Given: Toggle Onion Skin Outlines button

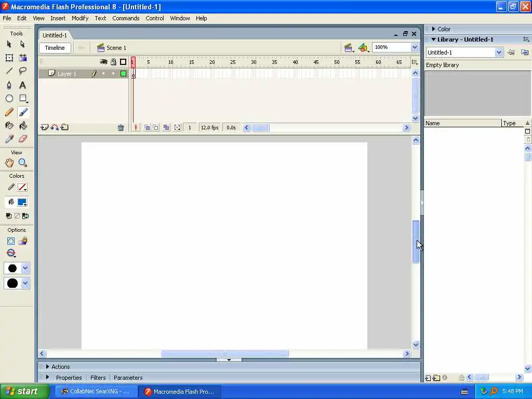Looking at the screenshot, I should click(156, 128).
